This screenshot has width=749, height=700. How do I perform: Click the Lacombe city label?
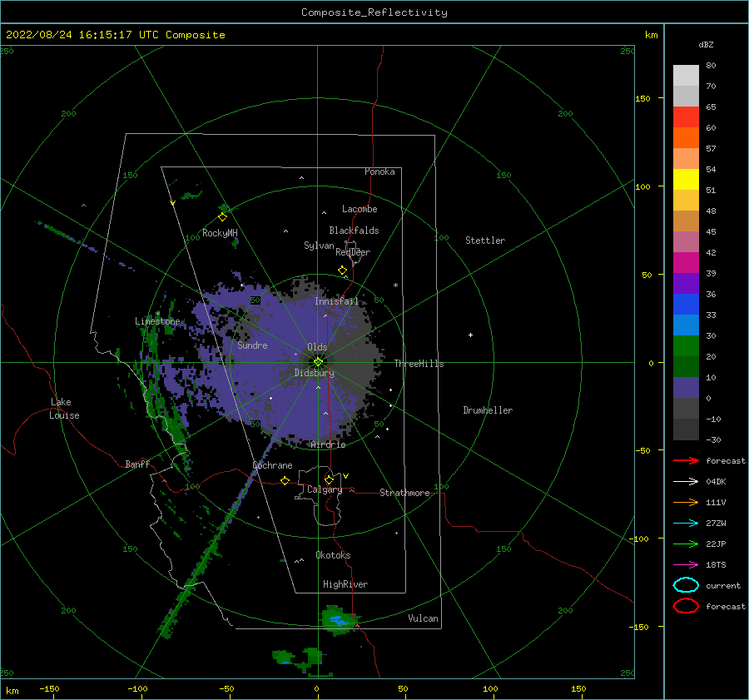pos(360,209)
